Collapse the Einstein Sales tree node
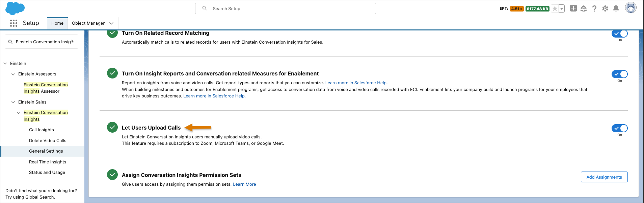Image resolution: width=644 pixels, height=203 pixels. (13, 102)
